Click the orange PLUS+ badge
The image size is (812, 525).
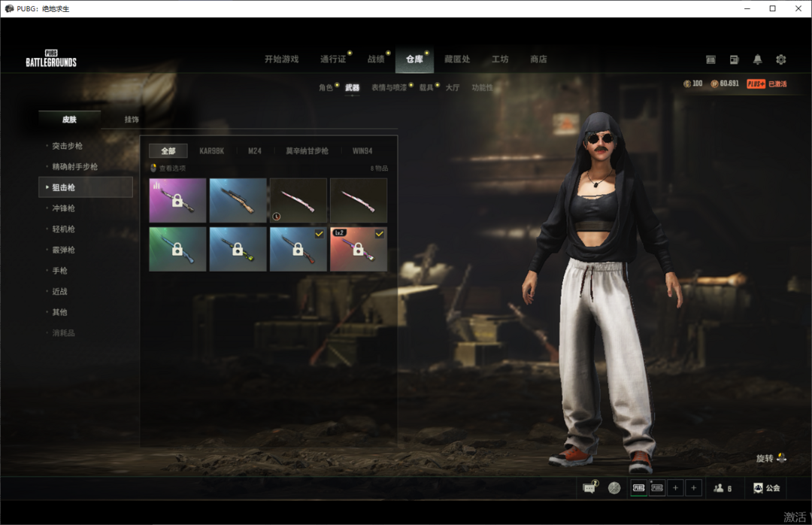pyautogui.click(x=756, y=84)
